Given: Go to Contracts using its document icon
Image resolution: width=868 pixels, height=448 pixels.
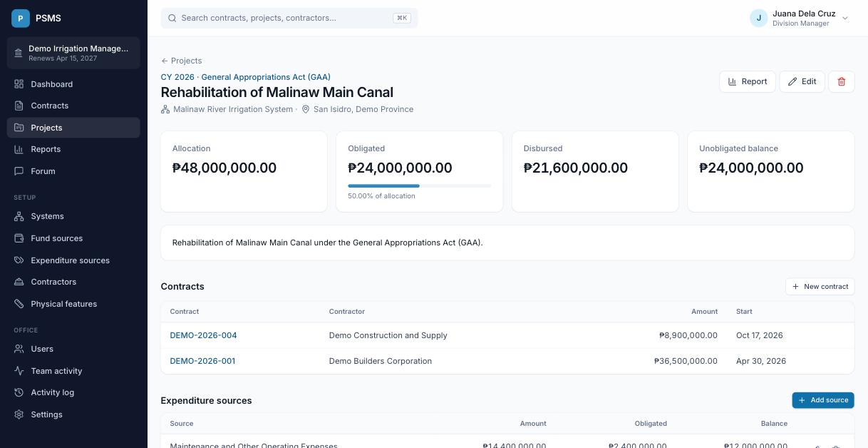Looking at the screenshot, I should (19, 106).
